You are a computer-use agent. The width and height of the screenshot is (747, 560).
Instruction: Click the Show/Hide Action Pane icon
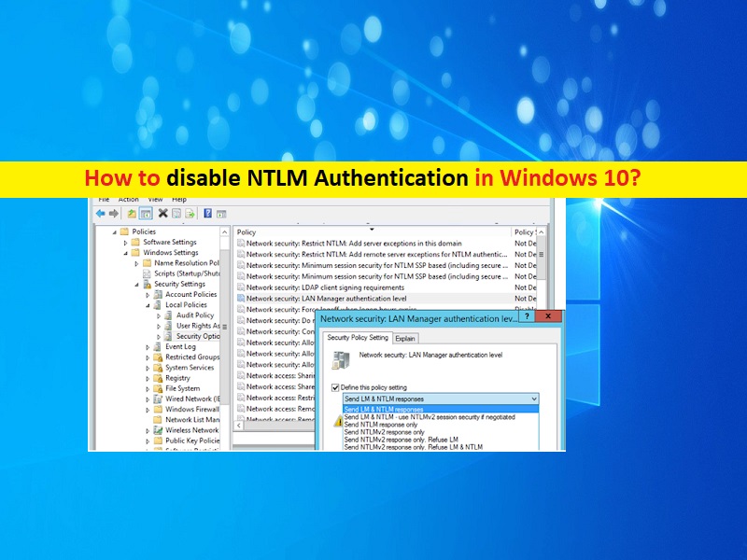[x=220, y=213]
